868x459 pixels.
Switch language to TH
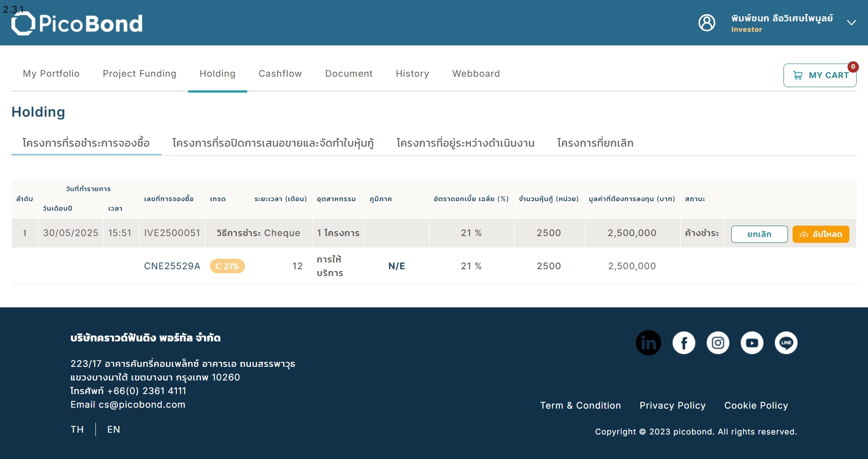coord(77,429)
